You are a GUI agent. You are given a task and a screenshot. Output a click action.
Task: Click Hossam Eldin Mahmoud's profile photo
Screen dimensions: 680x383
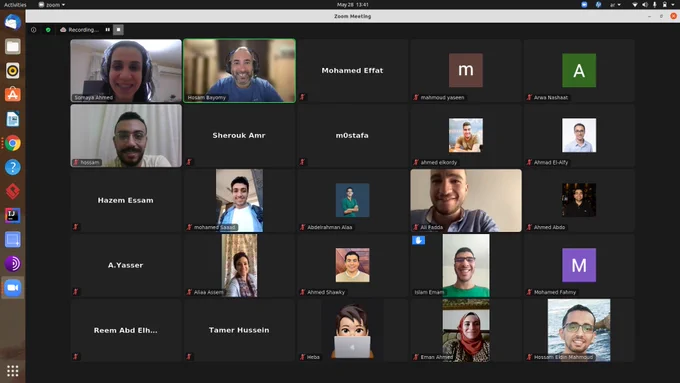point(579,330)
